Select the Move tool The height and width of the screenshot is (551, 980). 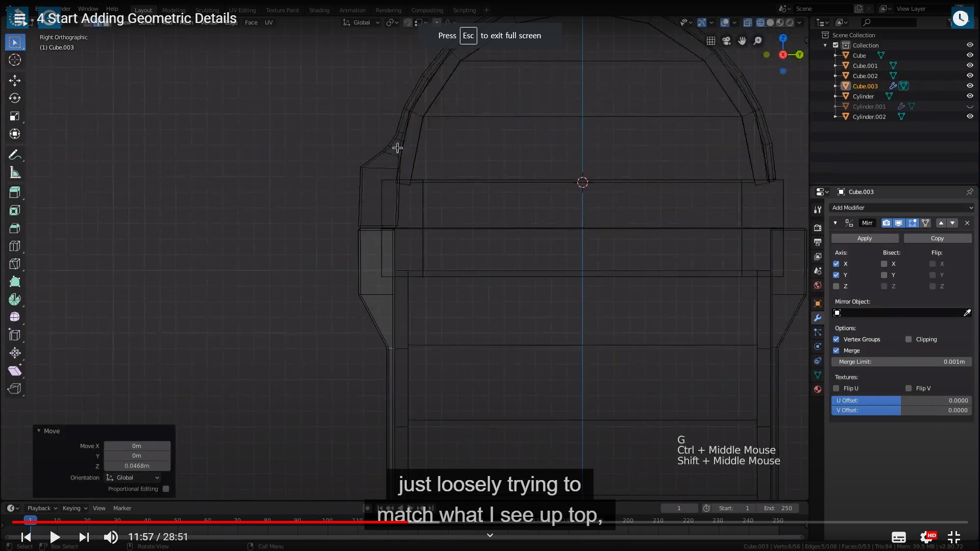click(15, 80)
